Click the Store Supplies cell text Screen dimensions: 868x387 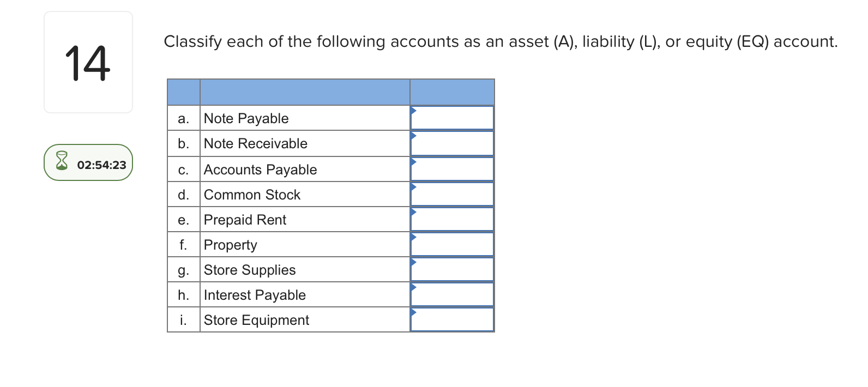250,270
